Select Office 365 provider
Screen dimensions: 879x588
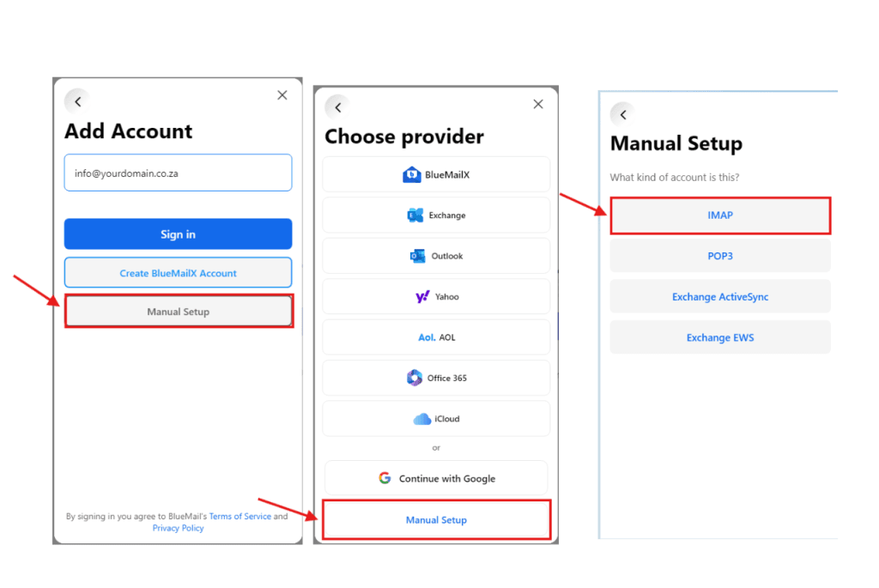click(436, 378)
